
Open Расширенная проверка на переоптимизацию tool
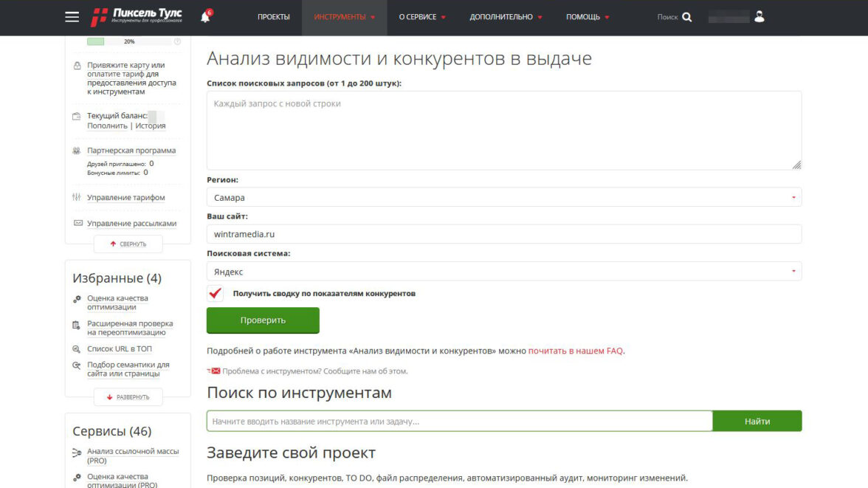(130, 328)
